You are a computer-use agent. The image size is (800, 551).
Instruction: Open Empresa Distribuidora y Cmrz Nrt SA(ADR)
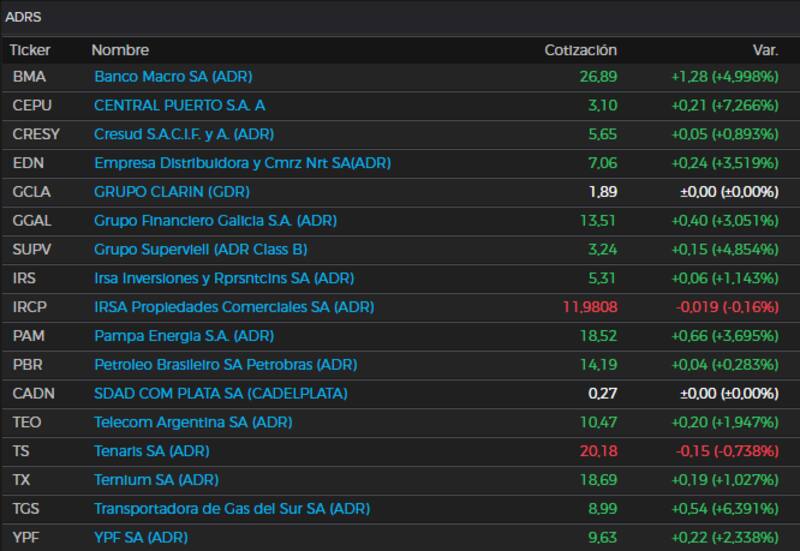click(x=242, y=163)
